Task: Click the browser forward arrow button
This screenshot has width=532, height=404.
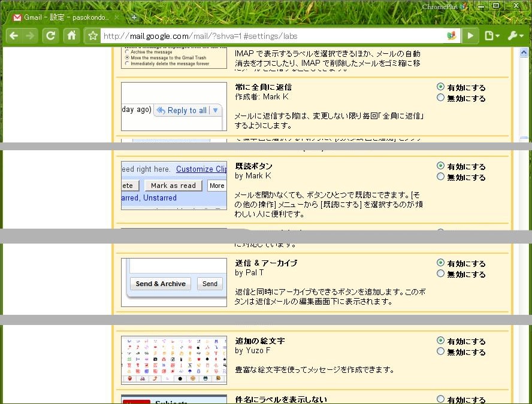Action: pyautogui.click(x=30, y=36)
